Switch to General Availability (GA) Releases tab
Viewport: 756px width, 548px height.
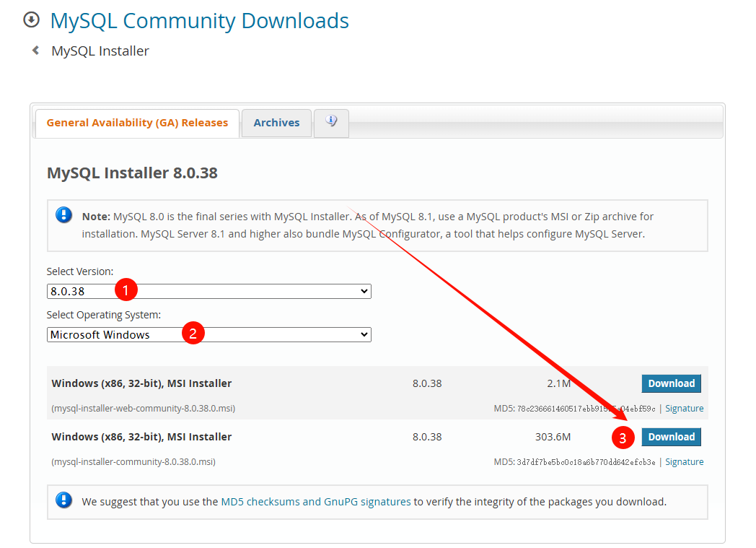click(x=137, y=123)
